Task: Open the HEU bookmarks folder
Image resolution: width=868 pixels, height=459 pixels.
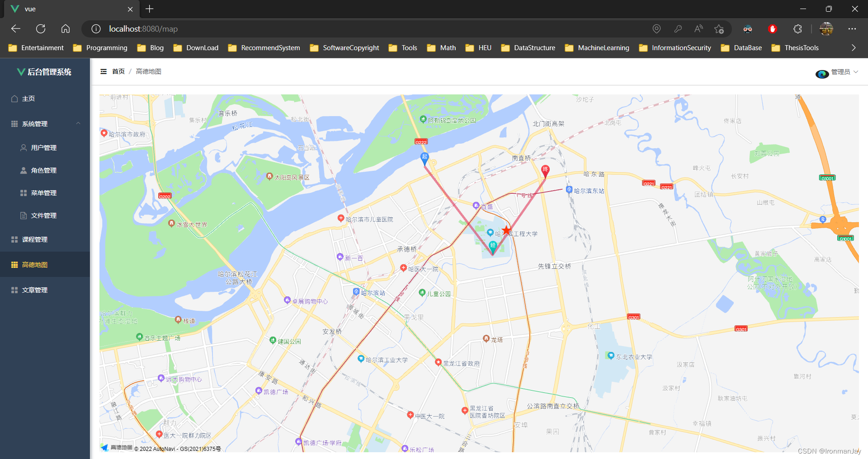Action: tap(478, 48)
